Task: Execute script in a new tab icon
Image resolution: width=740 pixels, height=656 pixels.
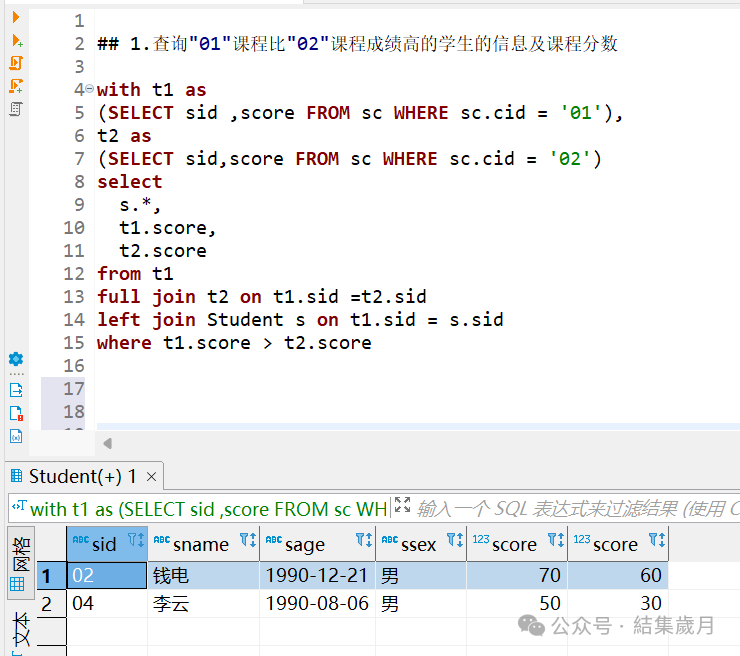Action: [16, 86]
